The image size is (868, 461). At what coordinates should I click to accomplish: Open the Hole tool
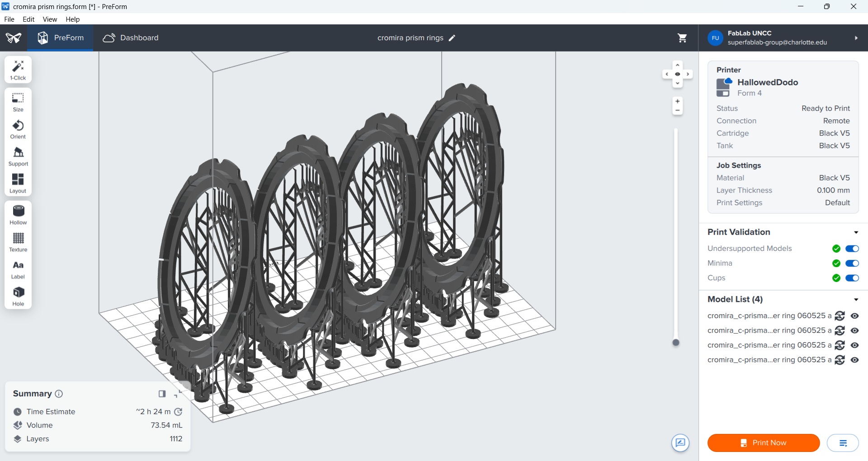click(x=18, y=296)
